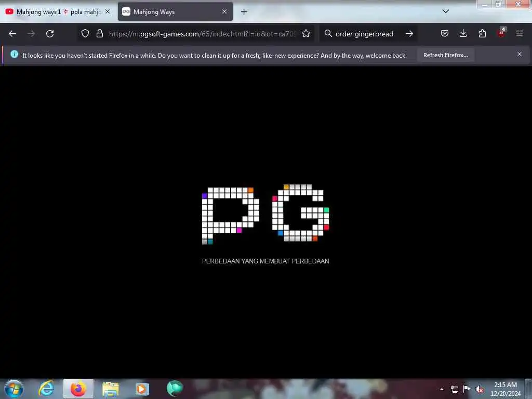Click the PG pixel logo

(x=265, y=214)
